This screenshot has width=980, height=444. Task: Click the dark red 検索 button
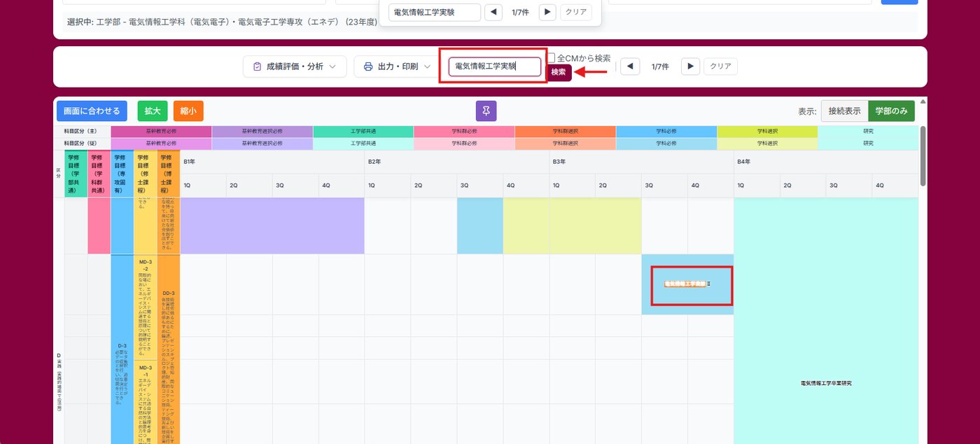pos(558,72)
